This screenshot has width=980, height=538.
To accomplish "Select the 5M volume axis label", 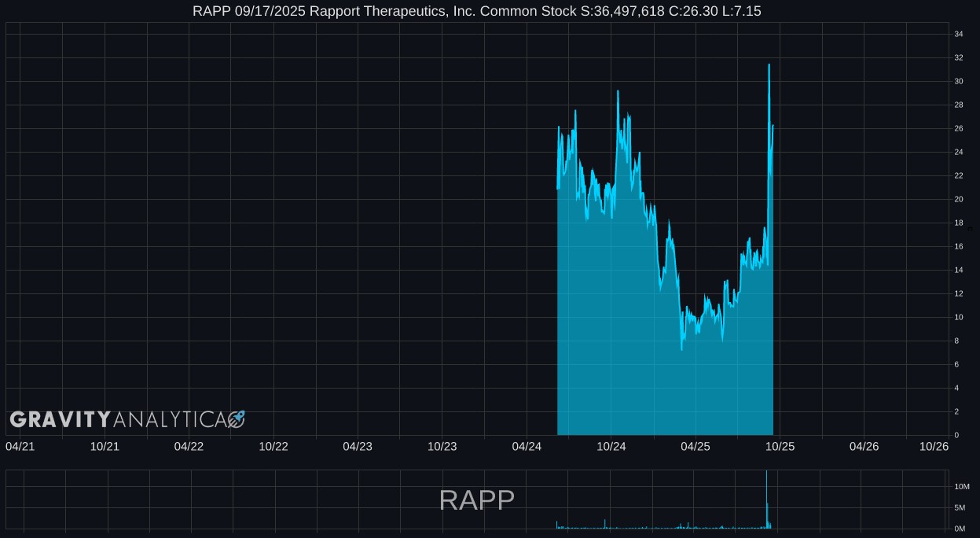I will click(959, 507).
